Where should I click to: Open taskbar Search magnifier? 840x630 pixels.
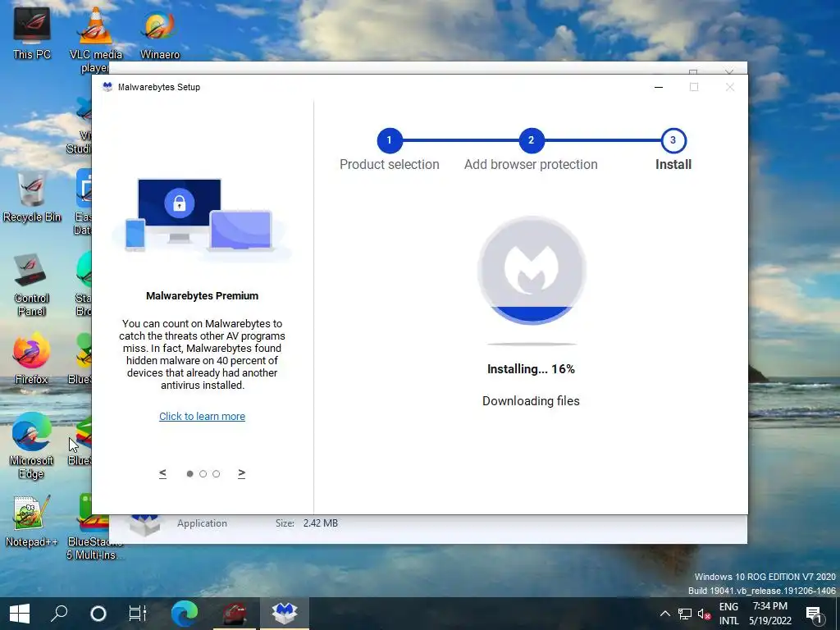click(59, 614)
